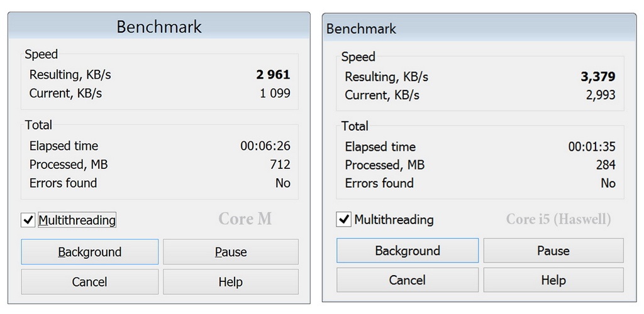
Task: Send the Core i5 benchmark to Background
Action: coord(408,251)
